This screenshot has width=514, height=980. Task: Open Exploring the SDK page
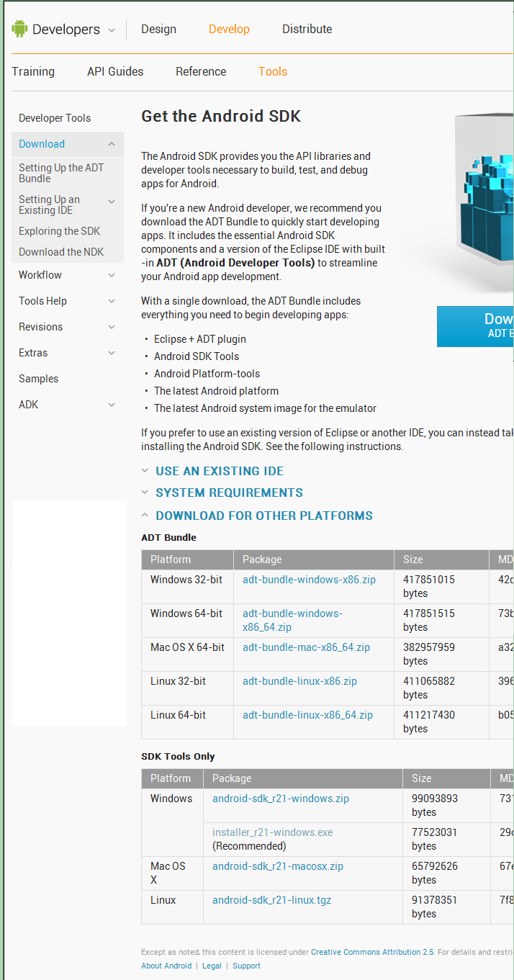60,231
